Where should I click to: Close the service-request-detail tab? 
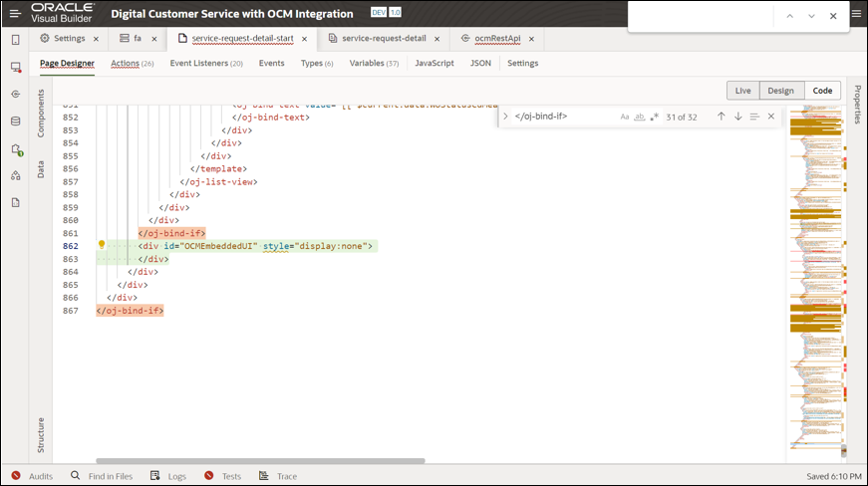tap(436, 39)
